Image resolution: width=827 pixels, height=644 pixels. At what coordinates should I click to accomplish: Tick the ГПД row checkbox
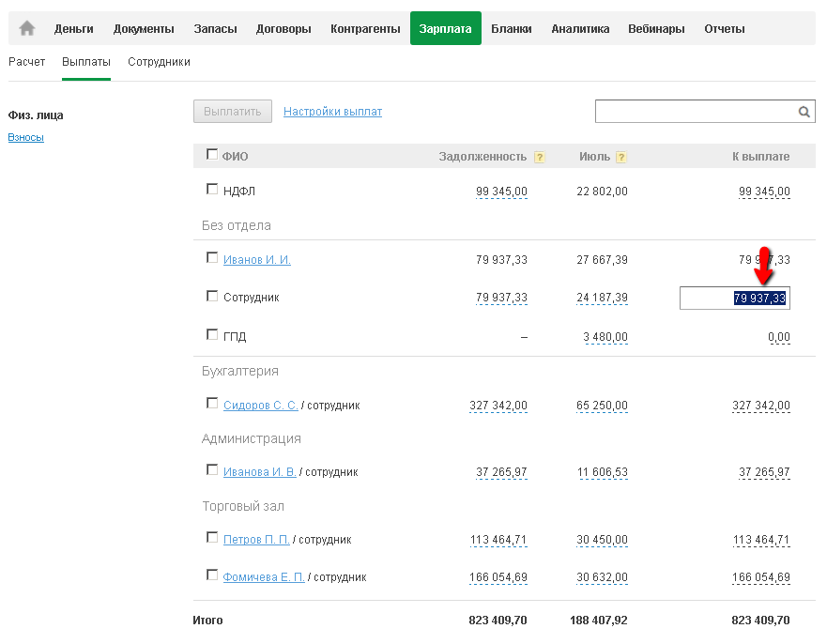coord(211,334)
